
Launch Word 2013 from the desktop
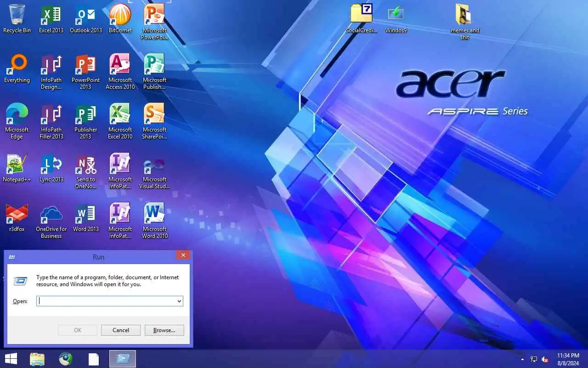(86, 217)
